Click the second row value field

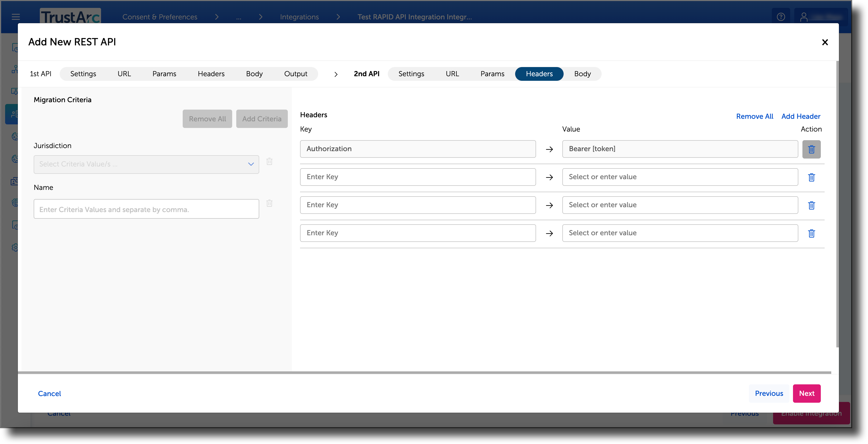[680, 177]
